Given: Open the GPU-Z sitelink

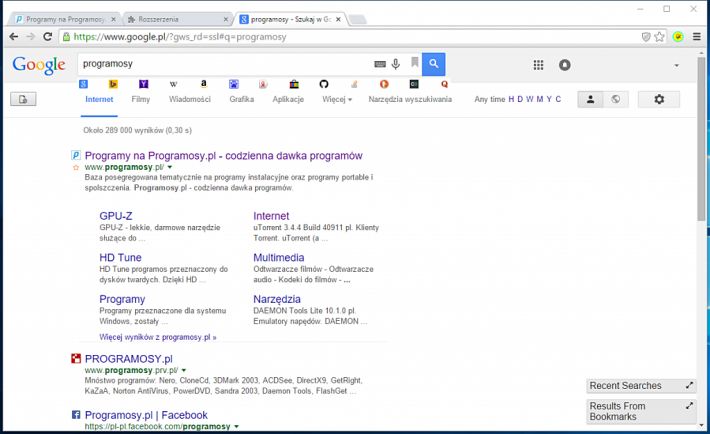Looking at the screenshot, I should pyautogui.click(x=116, y=216).
